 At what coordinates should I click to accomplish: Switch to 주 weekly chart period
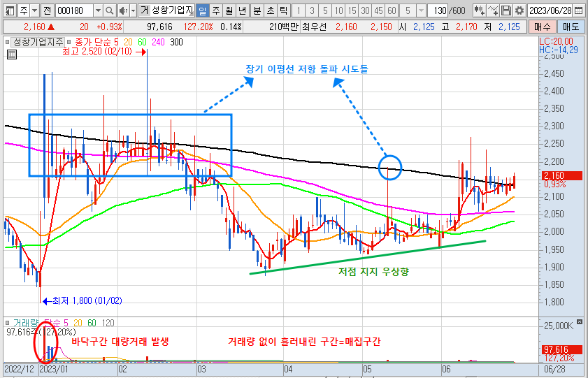tap(216, 10)
